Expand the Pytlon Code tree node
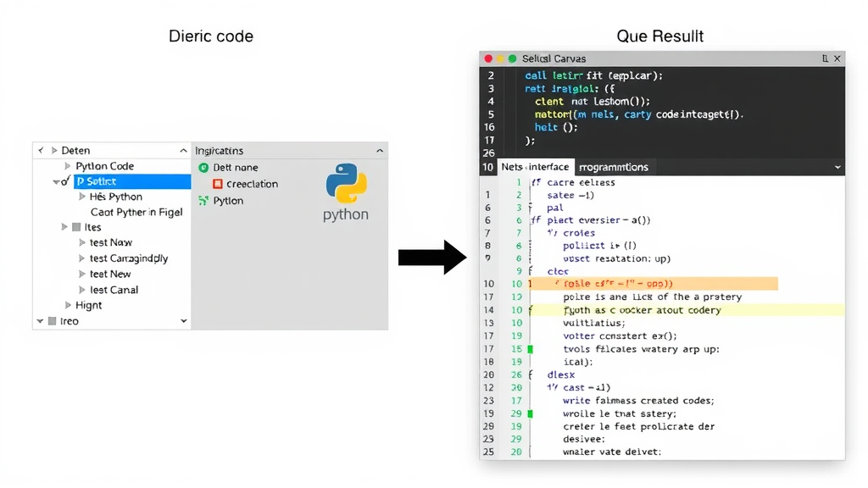This screenshot has height=488, width=868. (68, 166)
